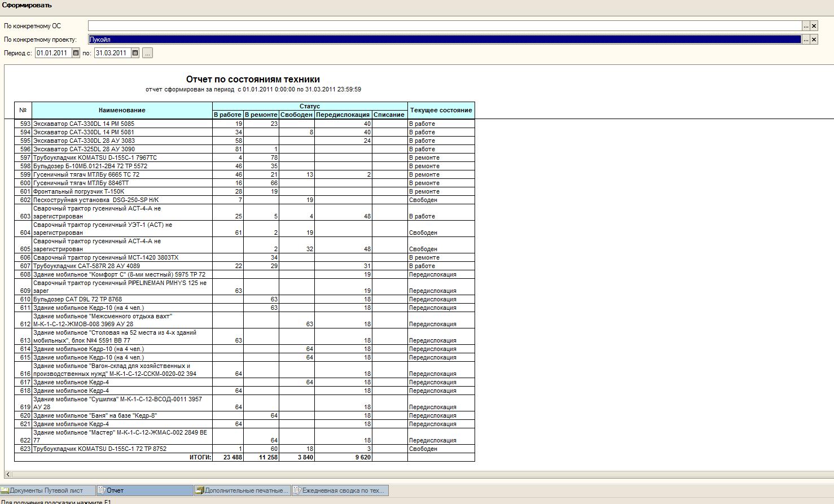
Task: Click the Списание column header
Action: click(389, 115)
